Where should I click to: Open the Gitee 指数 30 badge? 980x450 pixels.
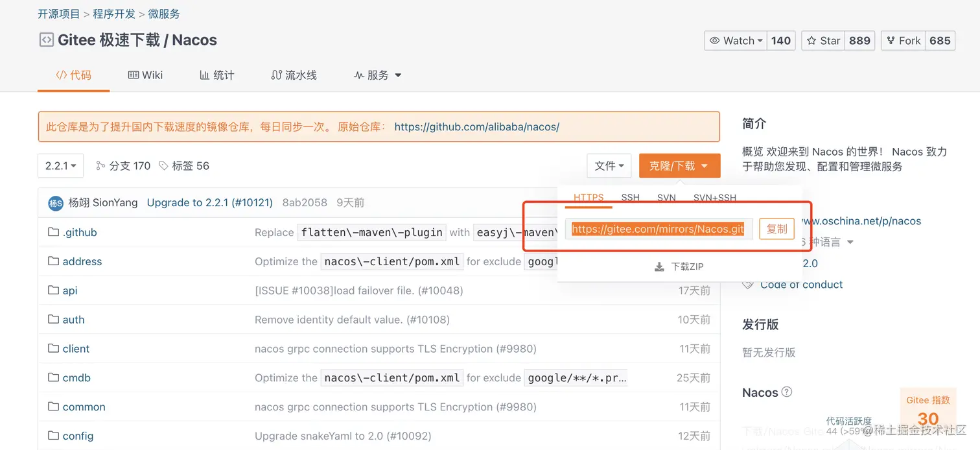click(928, 410)
